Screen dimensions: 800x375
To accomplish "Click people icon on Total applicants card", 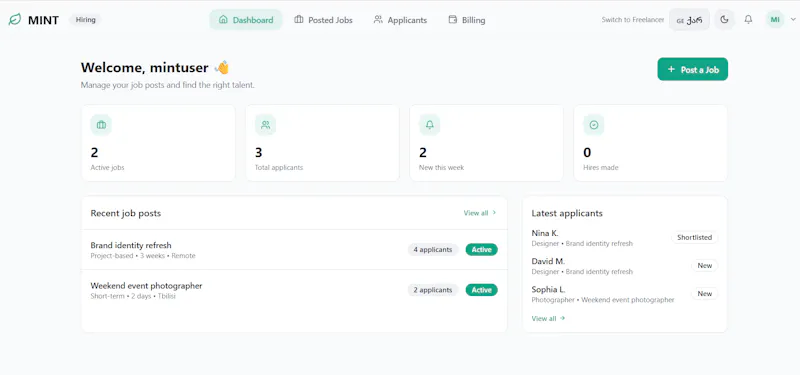I will tap(265, 125).
